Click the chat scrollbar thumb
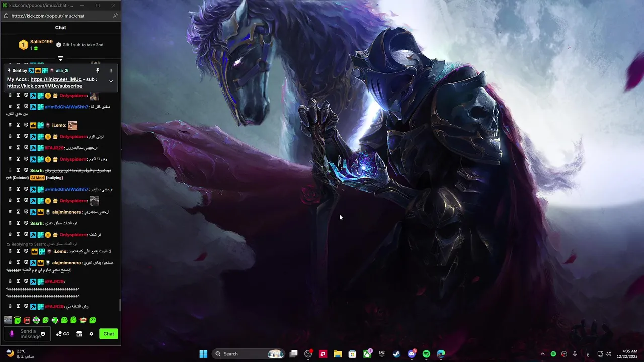Viewport: 644px width, 362px height. 120,305
